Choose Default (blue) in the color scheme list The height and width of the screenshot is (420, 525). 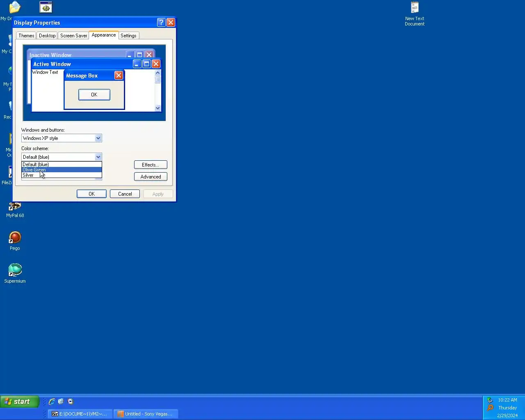[x=62, y=164]
